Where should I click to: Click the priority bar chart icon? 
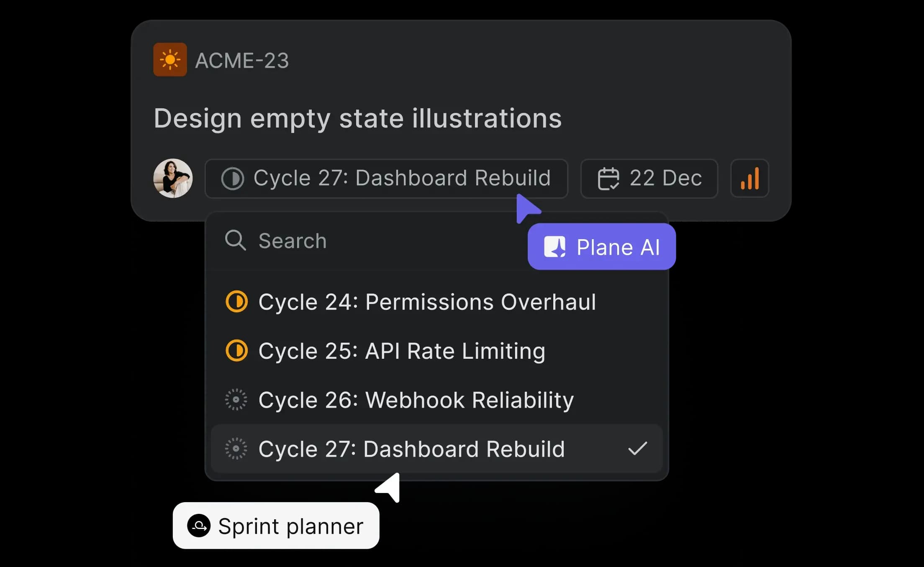(749, 179)
